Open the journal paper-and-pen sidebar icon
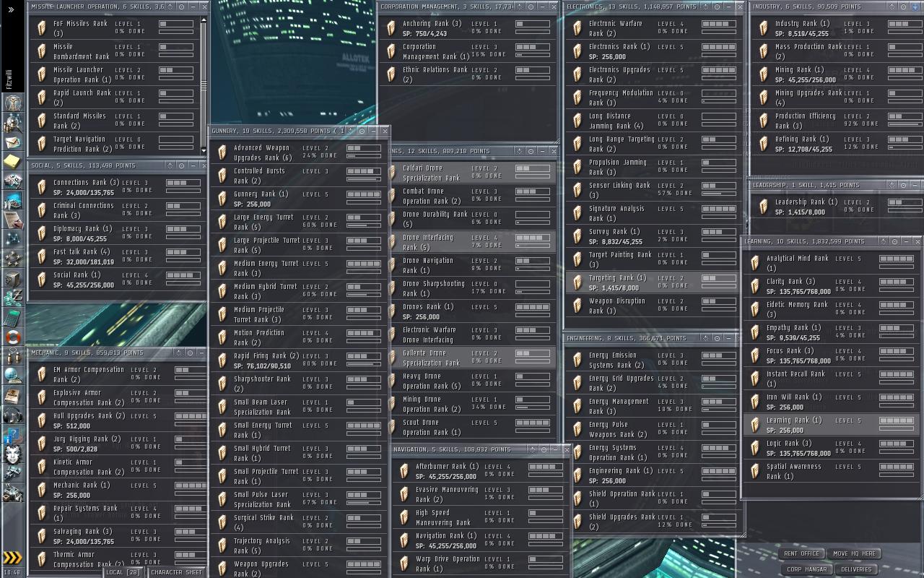Screen dimensions: 924x578 12,219
